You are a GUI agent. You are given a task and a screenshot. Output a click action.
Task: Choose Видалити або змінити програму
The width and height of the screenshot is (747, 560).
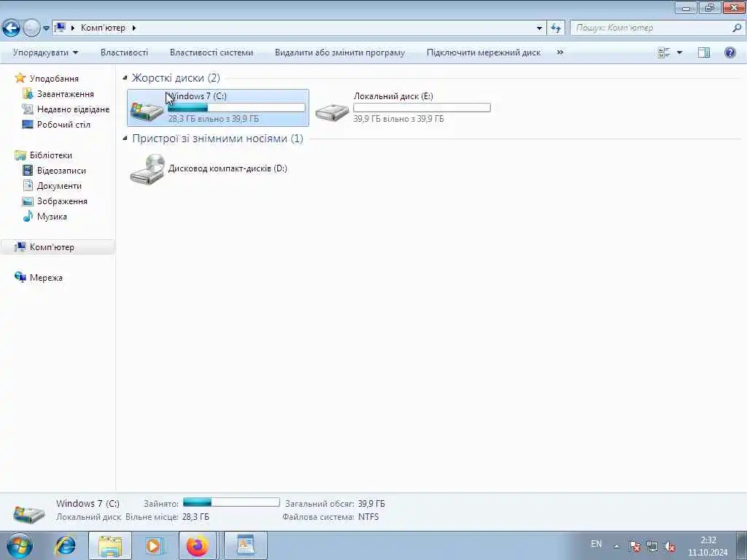pyautogui.click(x=340, y=52)
